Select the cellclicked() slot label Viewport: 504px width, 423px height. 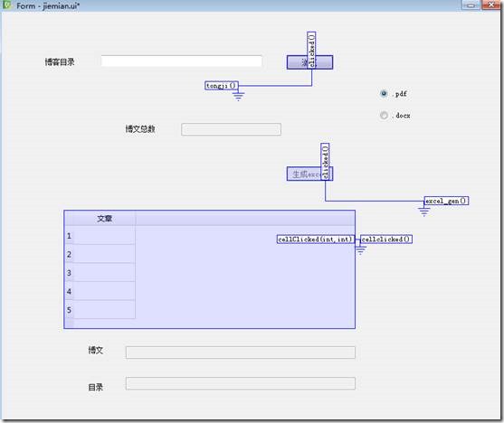386,240
